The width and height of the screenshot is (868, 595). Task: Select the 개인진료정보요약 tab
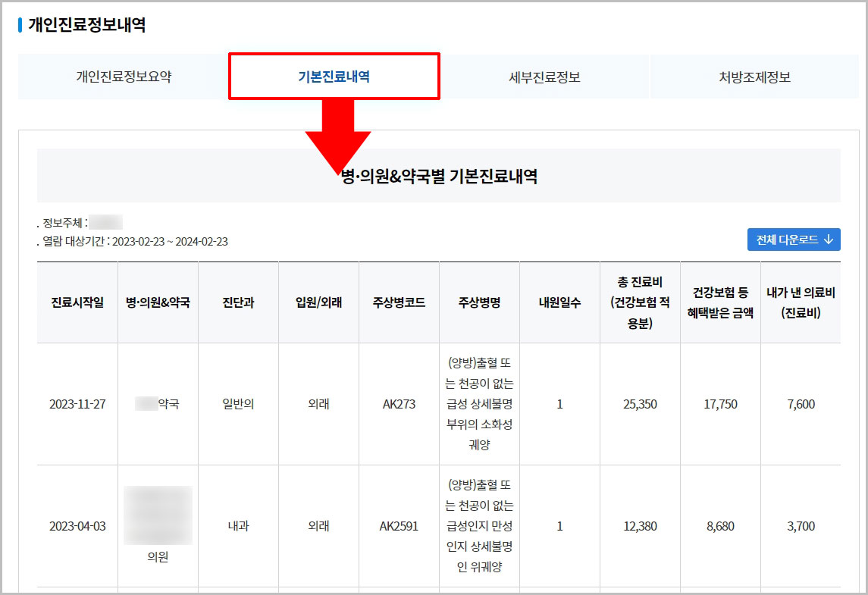pyautogui.click(x=121, y=77)
